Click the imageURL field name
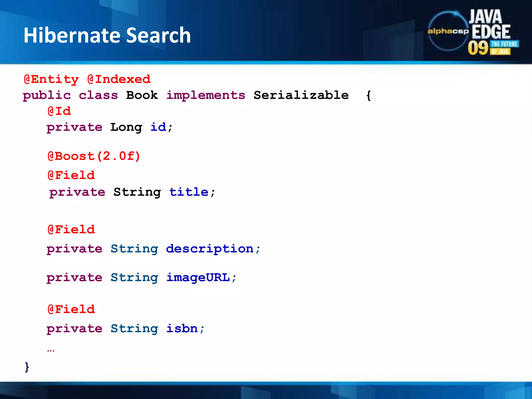The image size is (532, 399). coord(198,278)
